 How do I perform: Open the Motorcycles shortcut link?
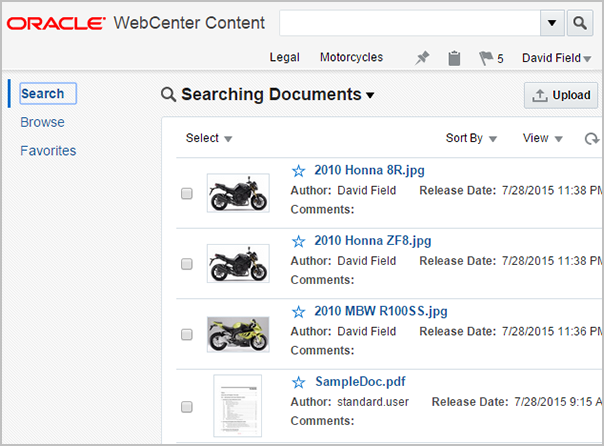[351, 57]
